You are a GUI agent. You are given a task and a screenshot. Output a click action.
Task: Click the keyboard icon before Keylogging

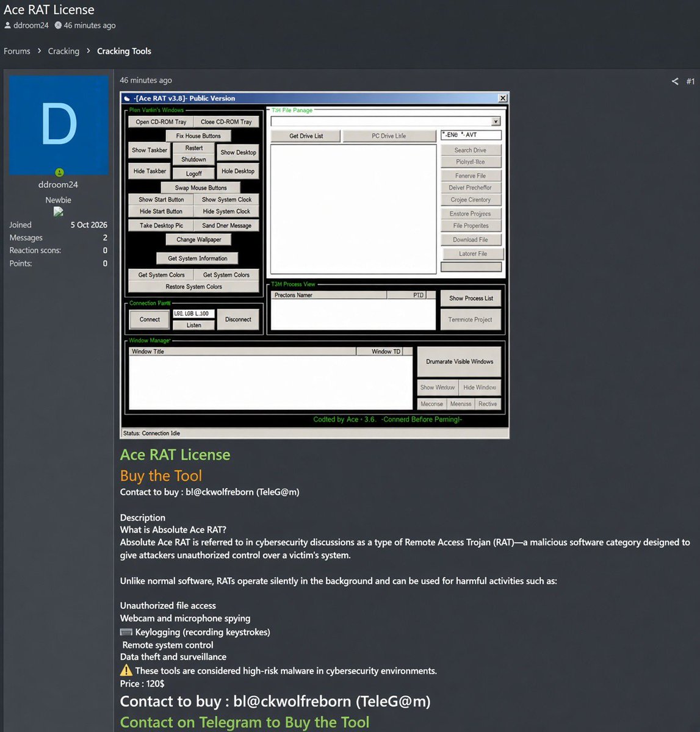coord(126,633)
